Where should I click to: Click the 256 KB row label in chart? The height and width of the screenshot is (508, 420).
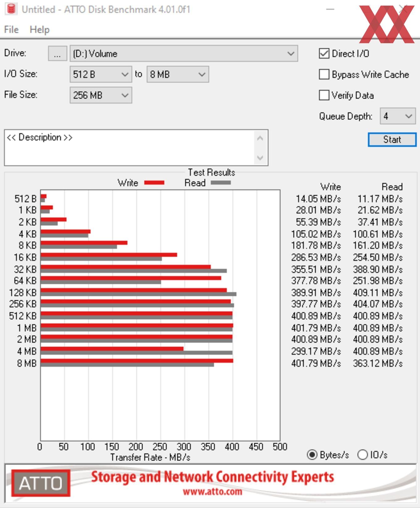pyautogui.click(x=23, y=304)
